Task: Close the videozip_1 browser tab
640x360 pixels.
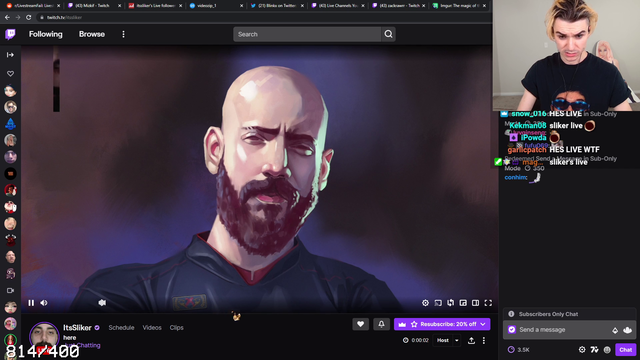Action: coord(241,6)
